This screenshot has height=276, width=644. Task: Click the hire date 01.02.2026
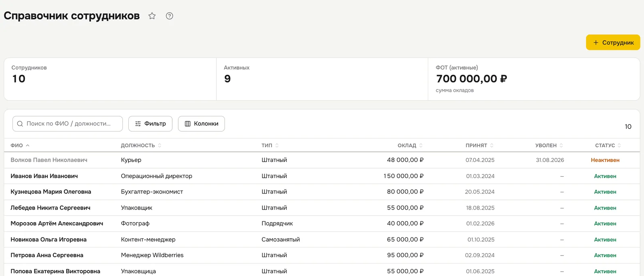tap(480, 224)
